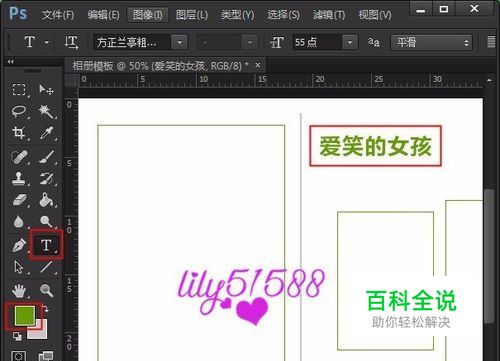Select the Rectangular Marquee tool
The image size is (500, 361).
coord(19,89)
